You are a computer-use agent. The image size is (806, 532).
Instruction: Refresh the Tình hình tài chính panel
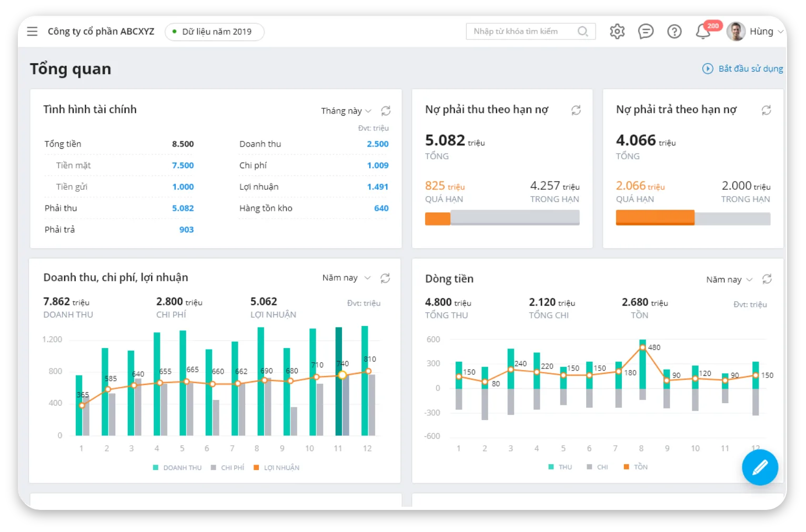tap(386, 111)
